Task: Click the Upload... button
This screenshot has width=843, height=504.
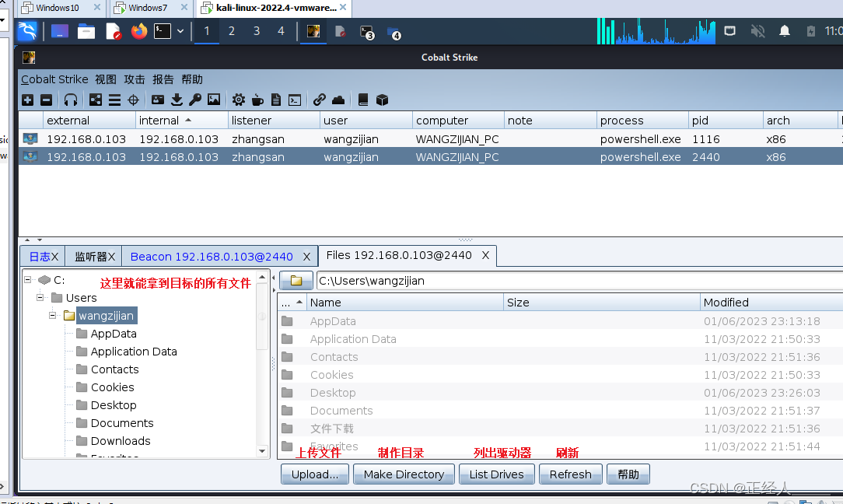Action: point(315,474)
